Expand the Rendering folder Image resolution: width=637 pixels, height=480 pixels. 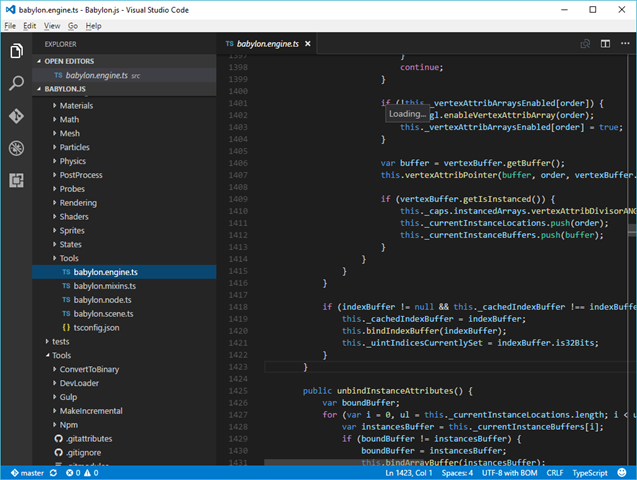point(124,203)
